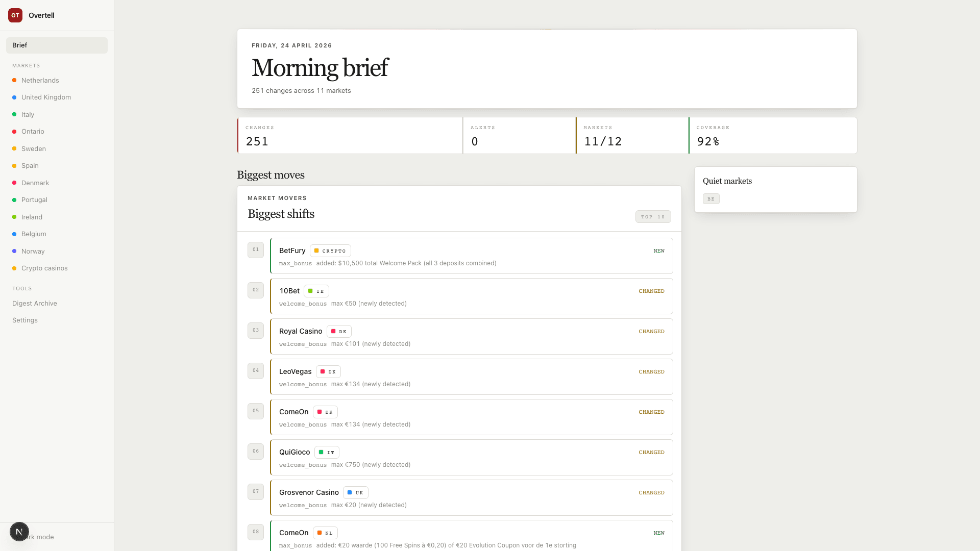Click the Quiet markets heading
This screenshot has width=980, height=551.
(x=727, y=181)
